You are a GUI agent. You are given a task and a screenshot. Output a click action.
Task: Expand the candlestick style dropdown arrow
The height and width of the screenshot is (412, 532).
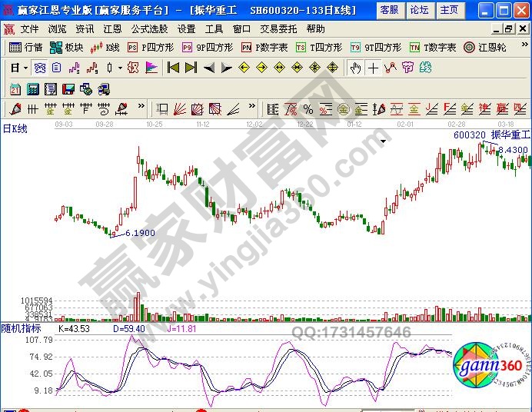click(x=120, y=68)
